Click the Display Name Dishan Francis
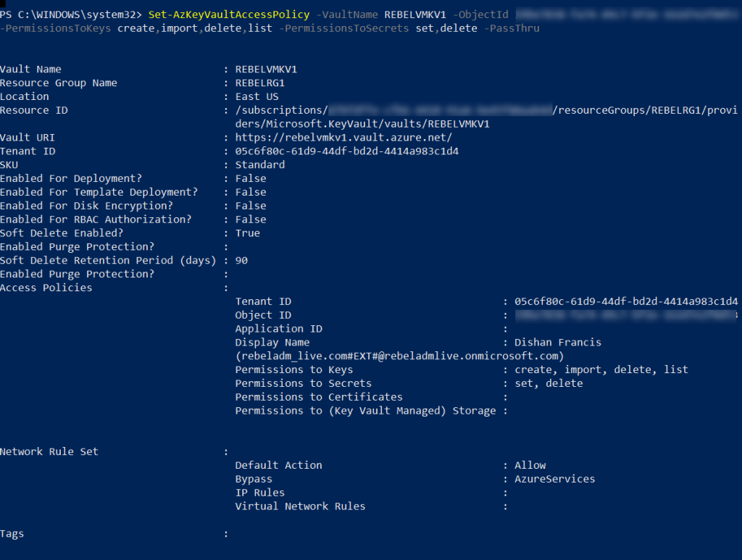 pyautogui.click(x=558, y=342)
